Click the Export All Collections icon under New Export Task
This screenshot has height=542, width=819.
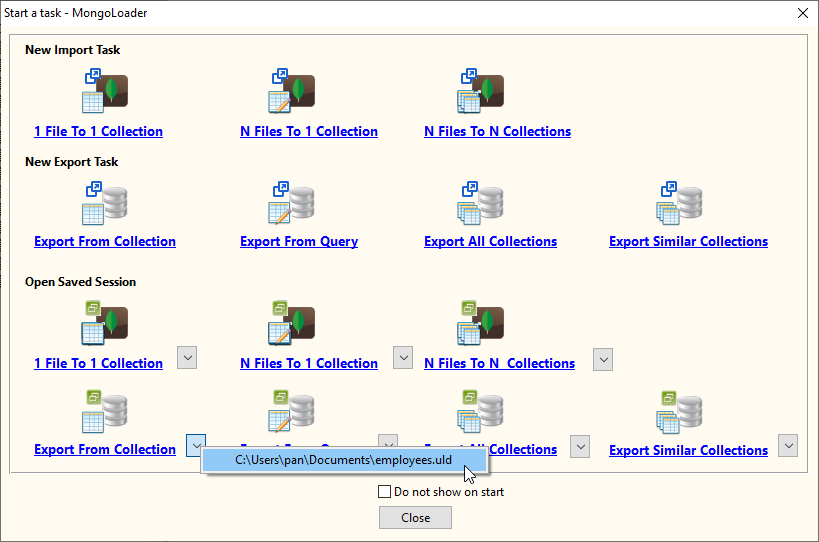point(481,203)
